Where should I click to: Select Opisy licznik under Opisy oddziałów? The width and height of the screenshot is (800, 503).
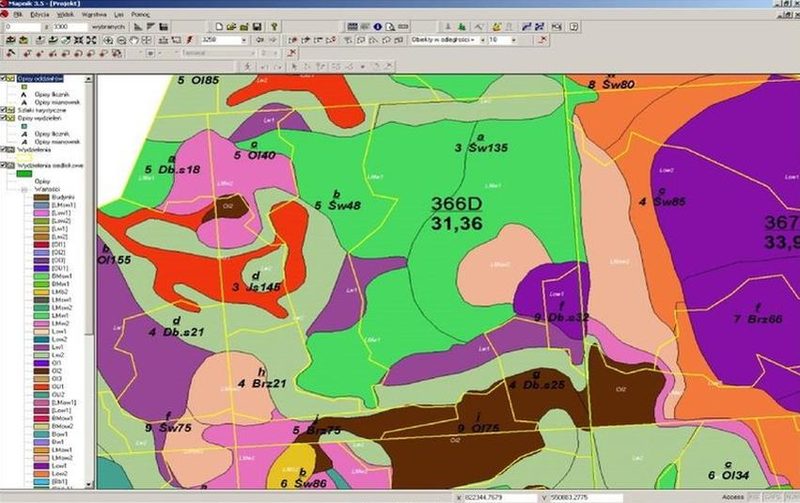click(x=52, y=94)
